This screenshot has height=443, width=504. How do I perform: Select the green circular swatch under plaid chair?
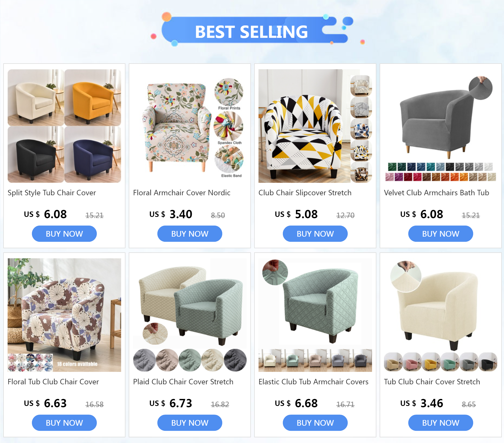click(190, 360)
